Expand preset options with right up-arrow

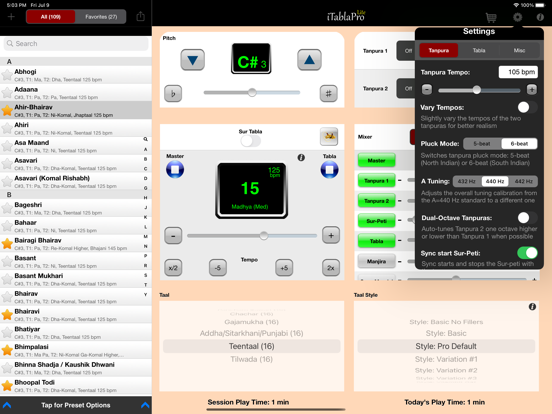pyautogui.click(x=145, y=405)
